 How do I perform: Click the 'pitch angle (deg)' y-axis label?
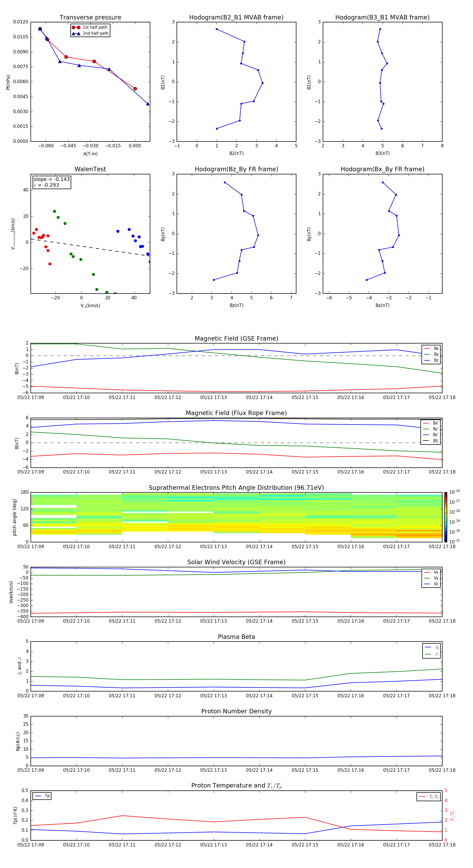(14, 517)
